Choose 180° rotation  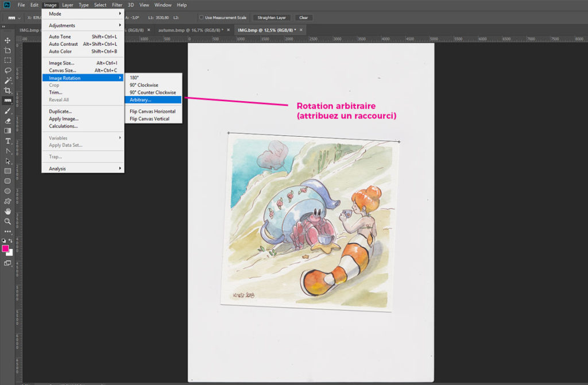(x=153, y=78)
